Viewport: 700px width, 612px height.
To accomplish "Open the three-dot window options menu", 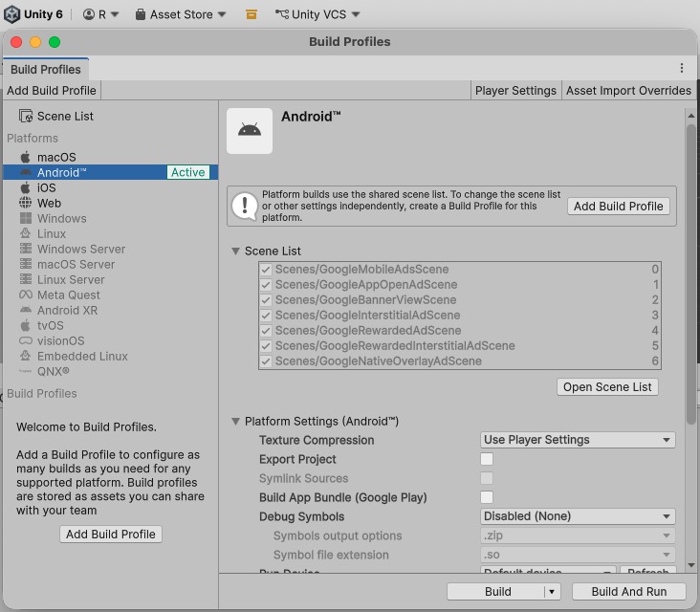I will (681, 68).
